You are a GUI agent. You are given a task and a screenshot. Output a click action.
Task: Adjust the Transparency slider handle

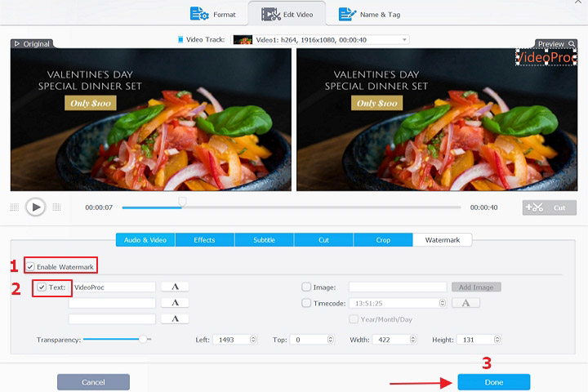coord(143,339)
